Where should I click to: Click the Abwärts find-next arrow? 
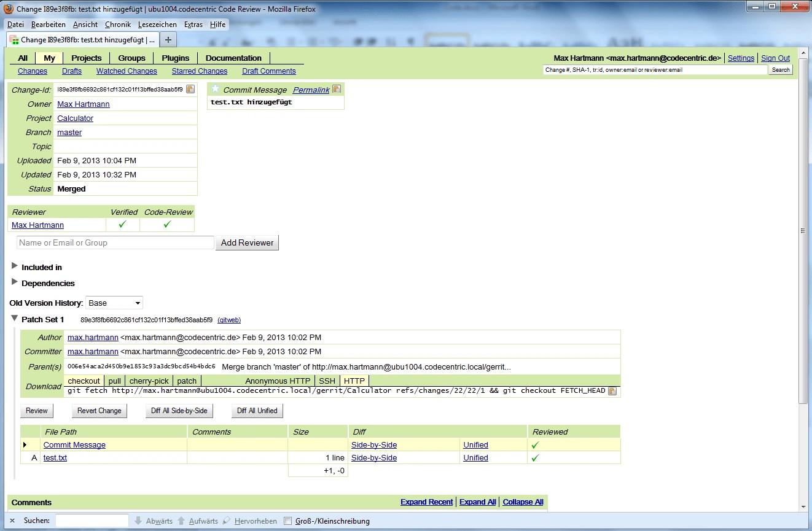[x=139, y=521]
